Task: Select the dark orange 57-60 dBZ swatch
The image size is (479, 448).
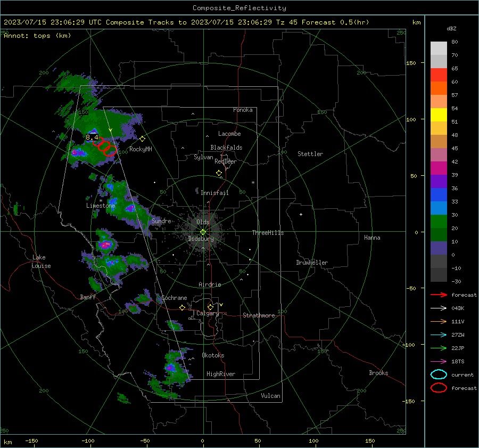Action: 439,88
